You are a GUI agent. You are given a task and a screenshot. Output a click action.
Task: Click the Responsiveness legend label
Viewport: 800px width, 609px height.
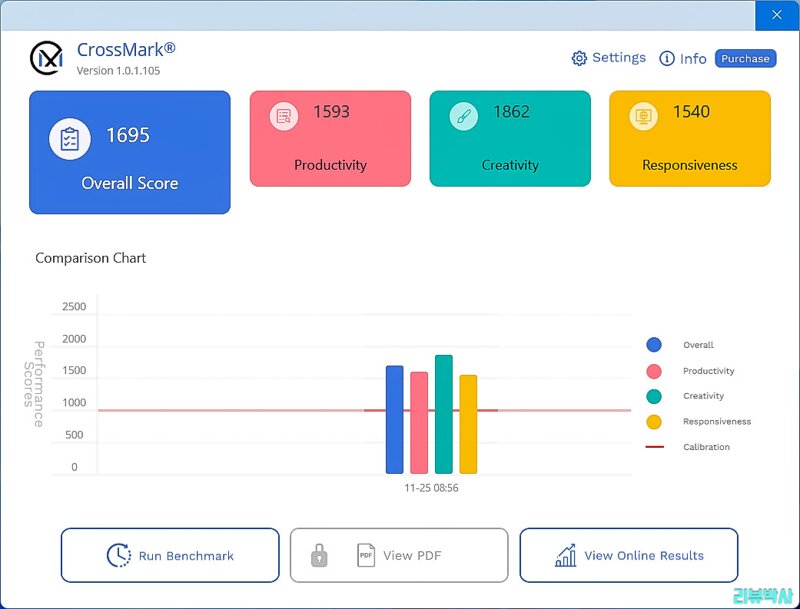(717, 422)
